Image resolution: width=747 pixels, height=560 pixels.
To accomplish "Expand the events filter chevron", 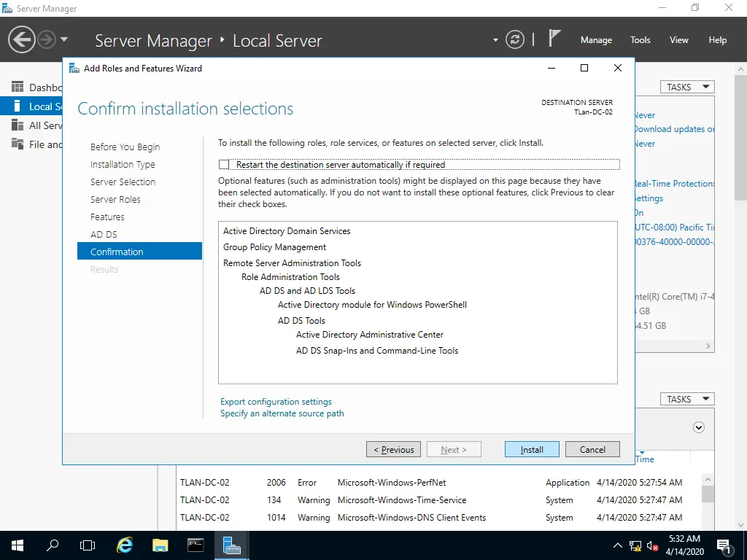I will tap(699, 427).
